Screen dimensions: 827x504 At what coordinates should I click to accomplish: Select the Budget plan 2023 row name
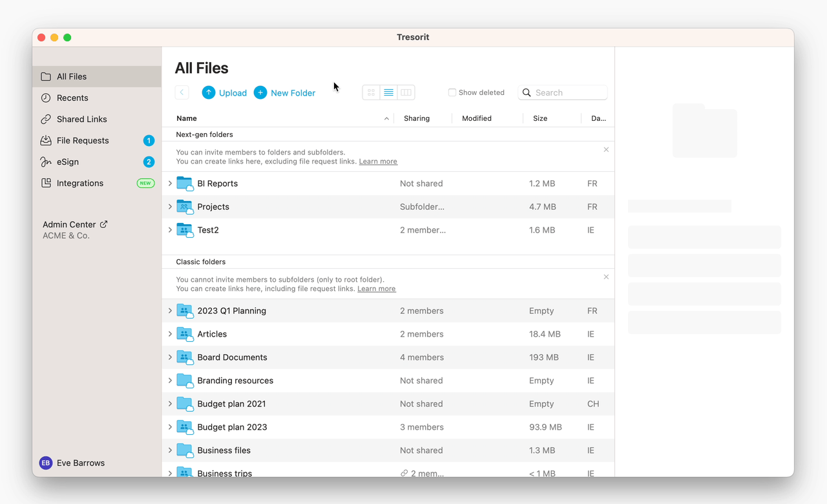tap(232, 427)
